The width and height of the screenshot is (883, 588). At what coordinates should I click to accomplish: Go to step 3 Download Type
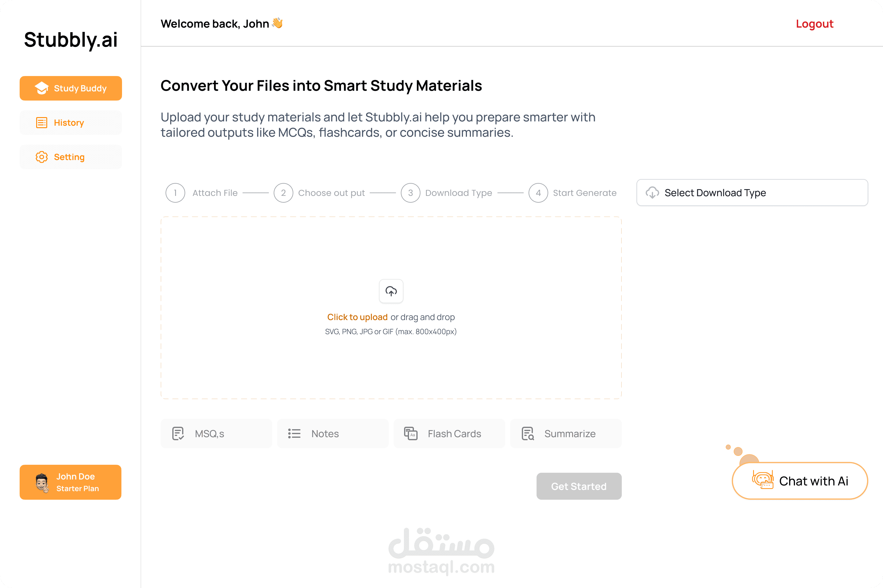446,193
